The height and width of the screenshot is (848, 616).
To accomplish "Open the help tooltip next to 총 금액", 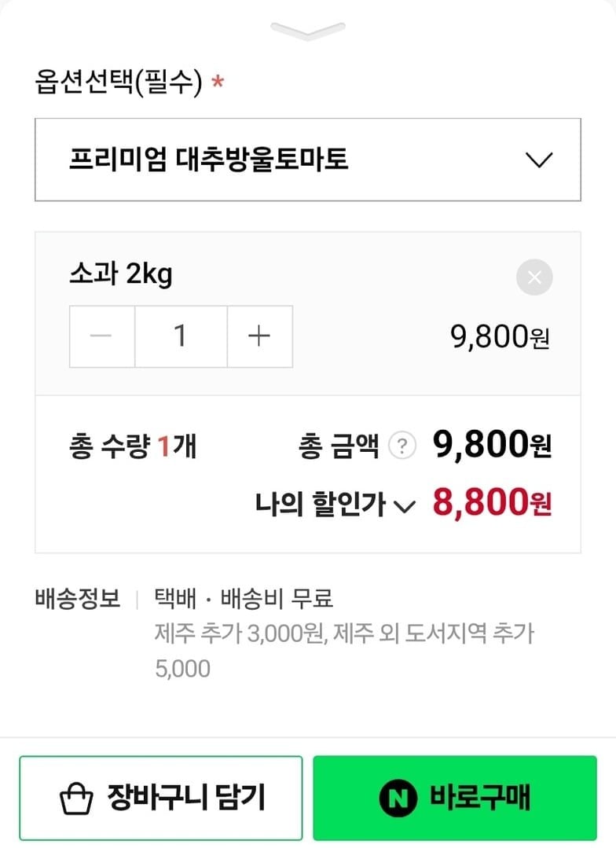I will click(402, 446).
